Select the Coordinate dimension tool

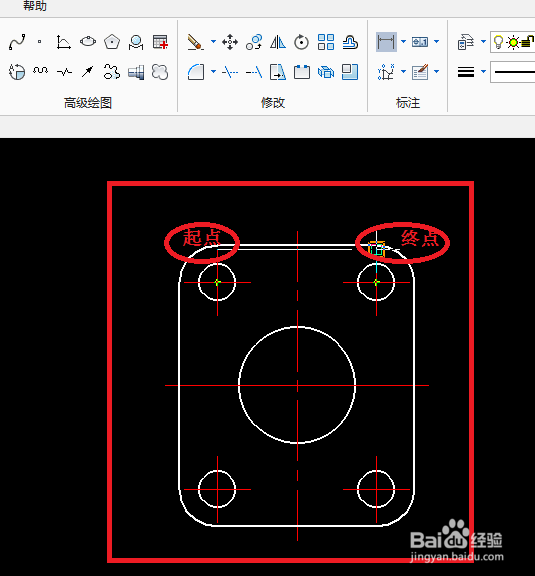386,72
